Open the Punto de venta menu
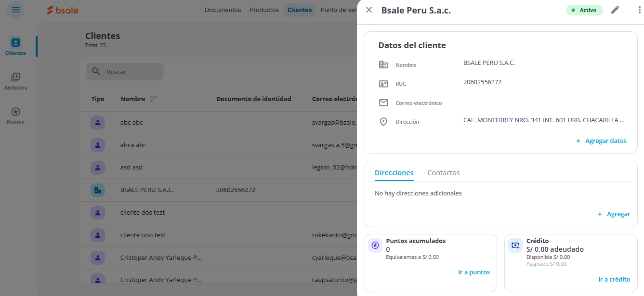Image resolution: width=644 pixels, height=296 pixels. 339,10
